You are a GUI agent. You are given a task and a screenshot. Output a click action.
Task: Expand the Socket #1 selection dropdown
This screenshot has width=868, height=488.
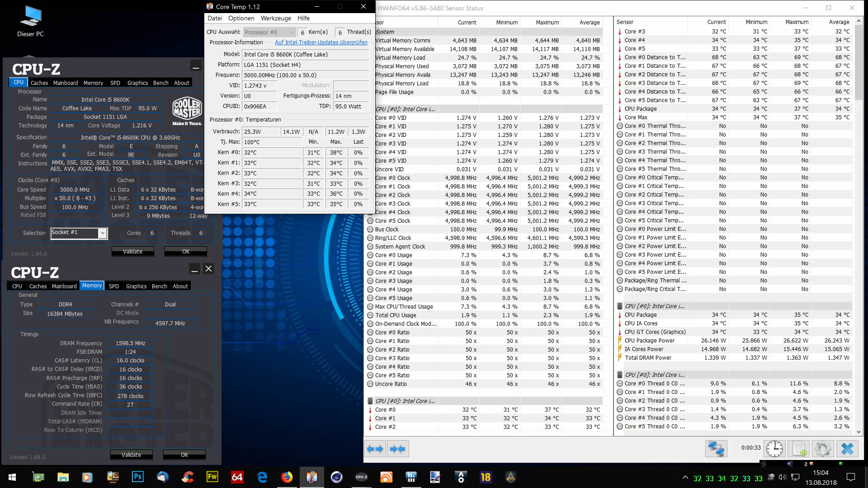coord(103,233)
